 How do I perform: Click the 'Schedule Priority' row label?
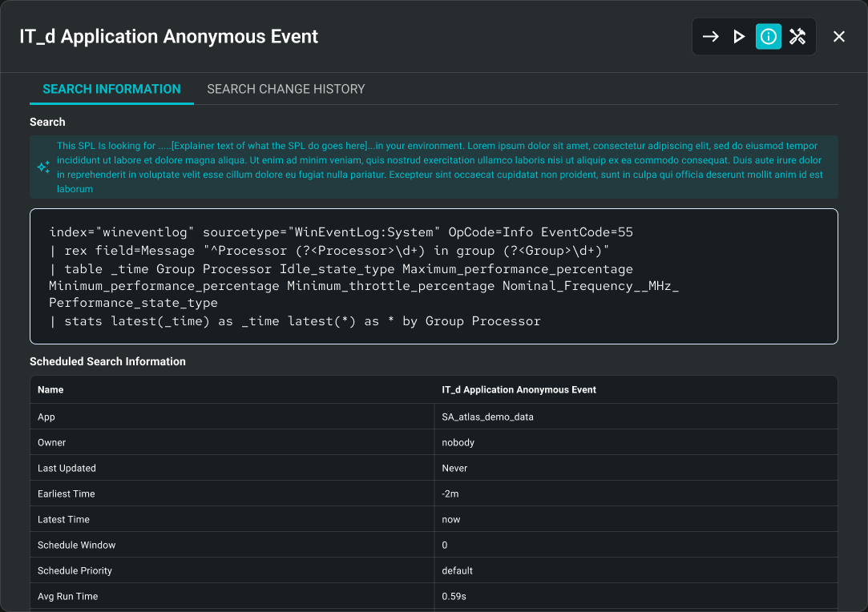[75, 570]
